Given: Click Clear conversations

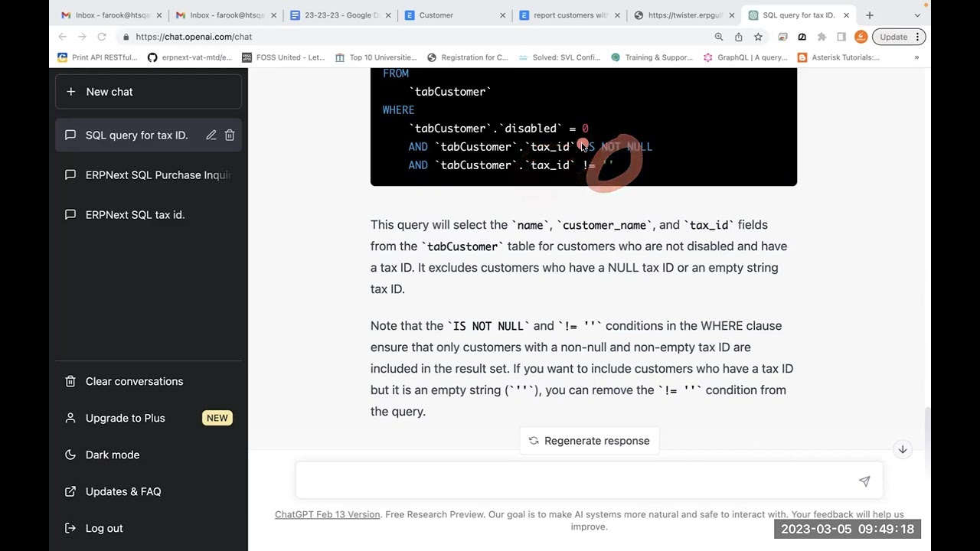Looking at the screenshot, I should 149,381.
